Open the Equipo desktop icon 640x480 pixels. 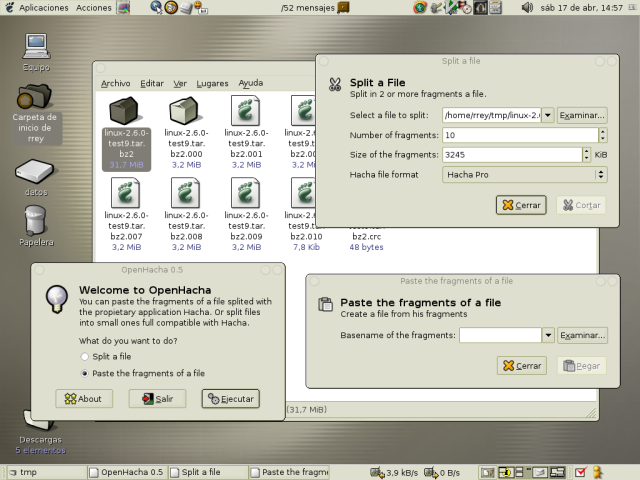(x=36, y=47)
